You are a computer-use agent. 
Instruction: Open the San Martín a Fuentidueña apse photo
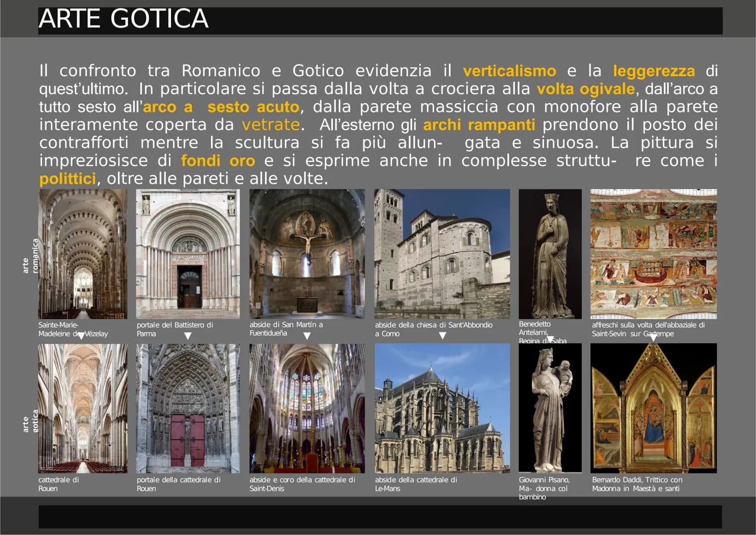point(307,254)
